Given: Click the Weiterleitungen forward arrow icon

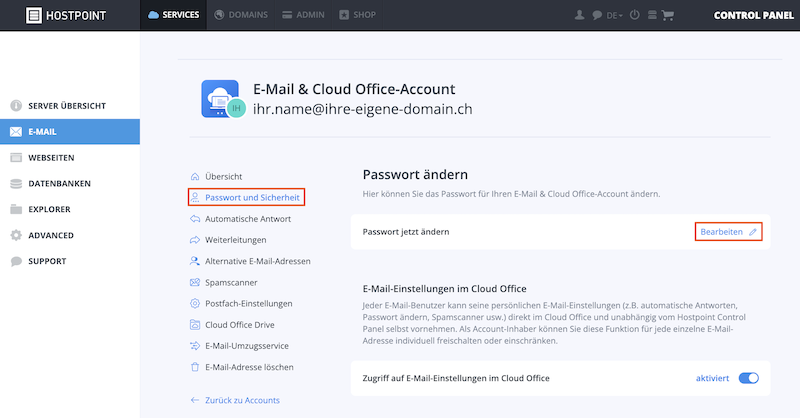Looking at the screenshot, I should pyautogui.click(x=195, y=240).
